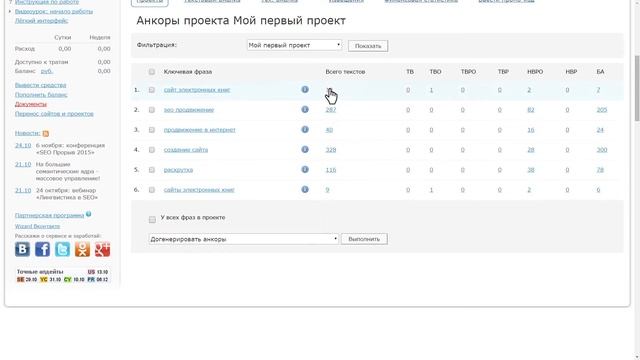The width and height of the screenshot is (640, 360).
Task: Click БА value '78' in раскрутка row
Action: pos(600,170)
